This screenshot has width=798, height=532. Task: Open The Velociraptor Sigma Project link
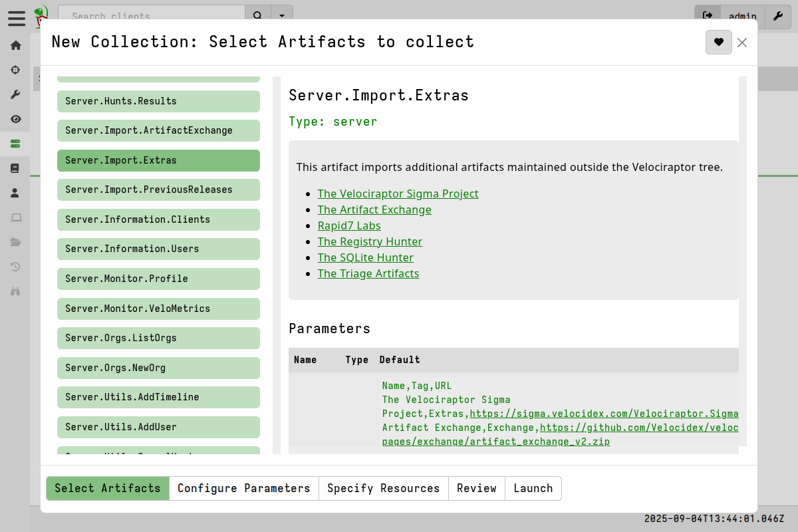398,194
